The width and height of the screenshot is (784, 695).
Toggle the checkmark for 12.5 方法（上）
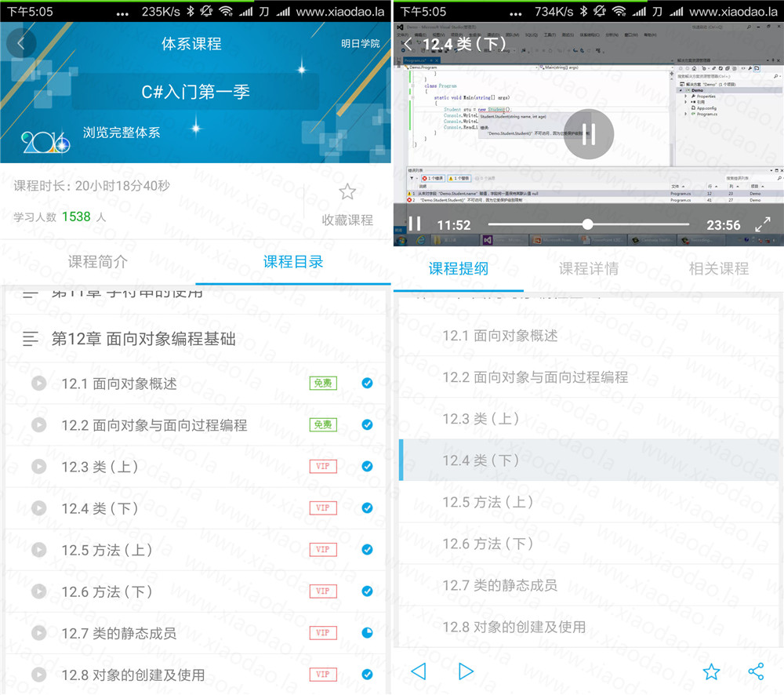pyautogui.click(x=367, y=550)
